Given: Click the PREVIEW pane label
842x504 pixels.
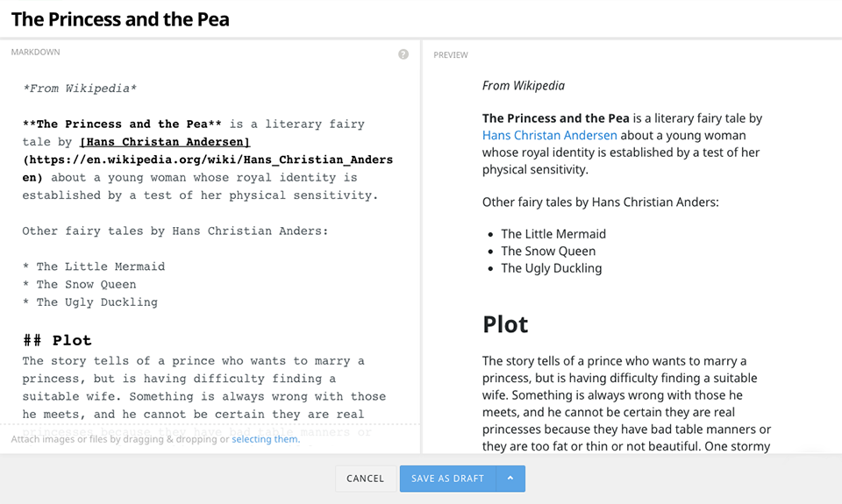Looking at the screenshot, I should tap(451, 55).
